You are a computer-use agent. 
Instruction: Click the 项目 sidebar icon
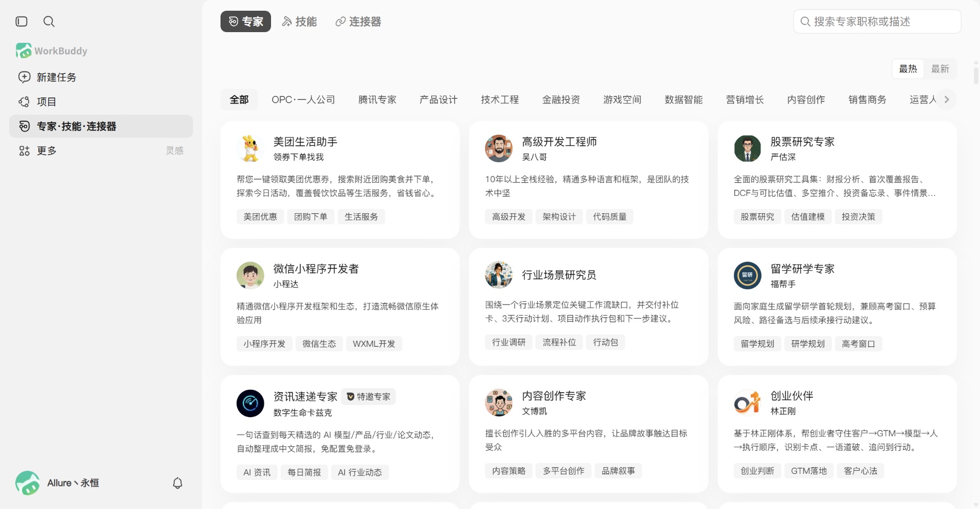[24, 101]
